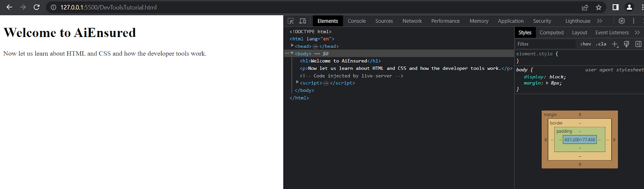
Task: Click the ellipsis badge inside head tag
Action: 315,47
